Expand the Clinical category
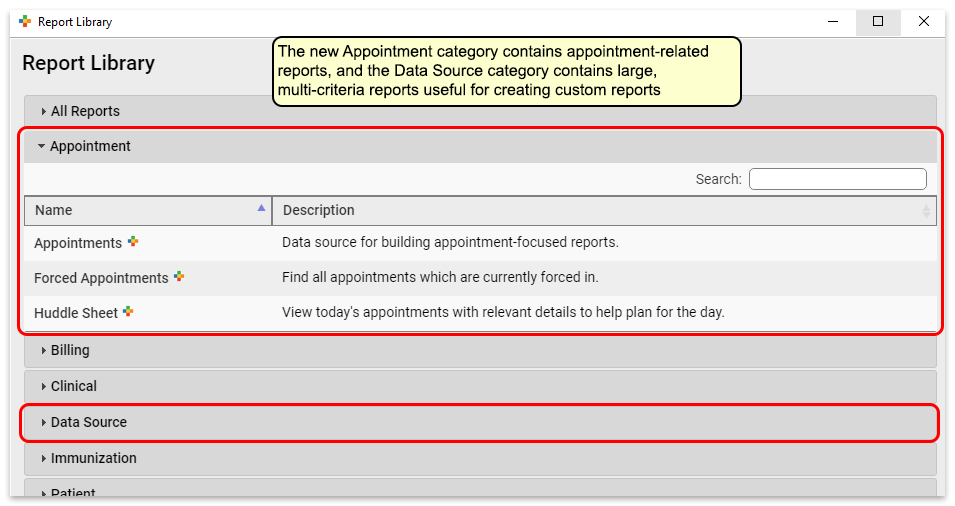955x506 pixels. tap(480, 386)
